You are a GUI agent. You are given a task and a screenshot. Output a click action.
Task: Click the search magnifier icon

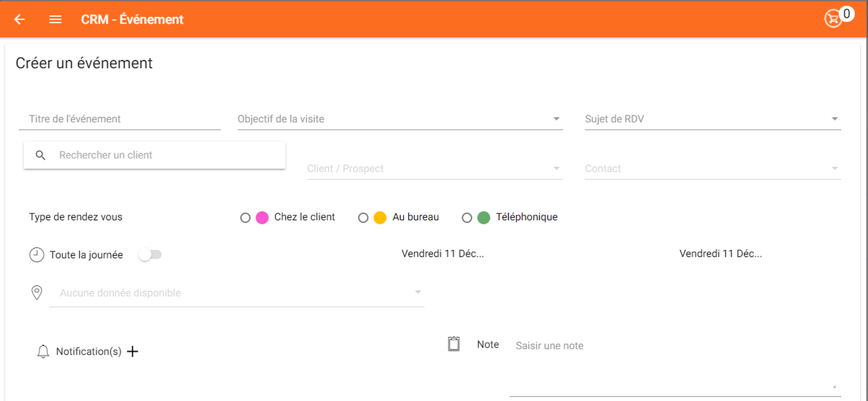click(x=40, y=155)
